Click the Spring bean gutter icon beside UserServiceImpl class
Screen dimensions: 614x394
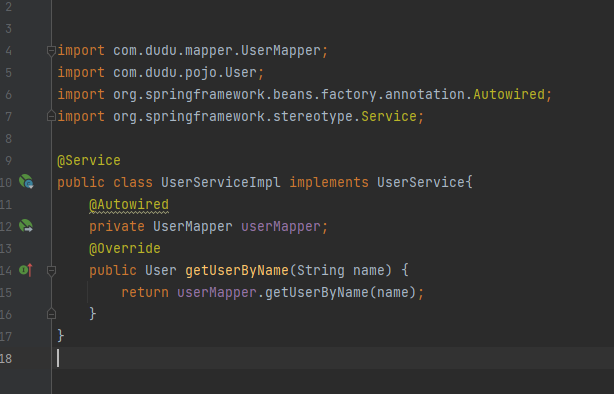tap(26, 182)
